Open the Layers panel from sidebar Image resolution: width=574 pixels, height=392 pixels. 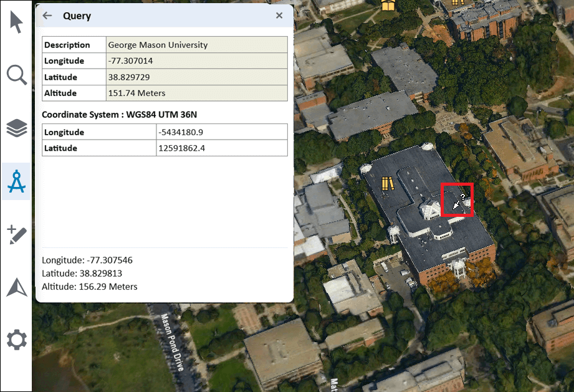click(x=16, y=128)
